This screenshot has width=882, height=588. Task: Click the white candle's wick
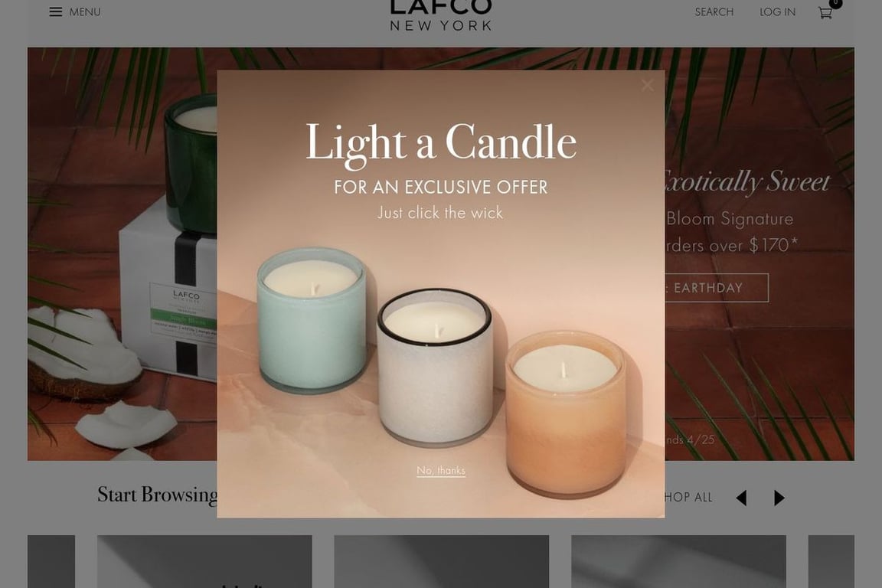436,331
